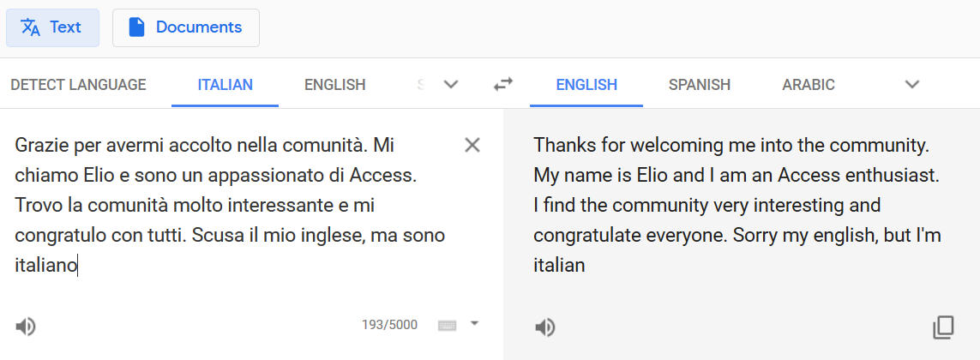Screen dimensions: 980x360
Task: Turn on the virtual keyboard icon
Action: (x=448, y=325)
